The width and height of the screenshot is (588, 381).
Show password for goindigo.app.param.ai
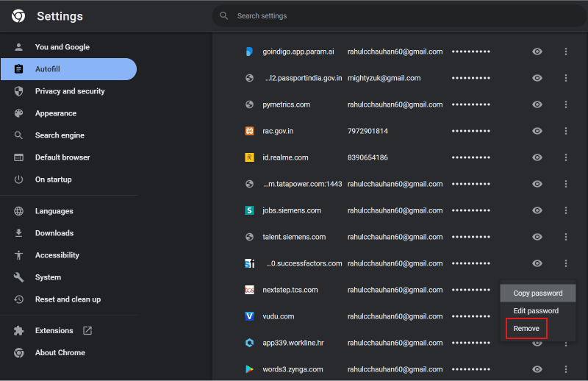point(537,51)
